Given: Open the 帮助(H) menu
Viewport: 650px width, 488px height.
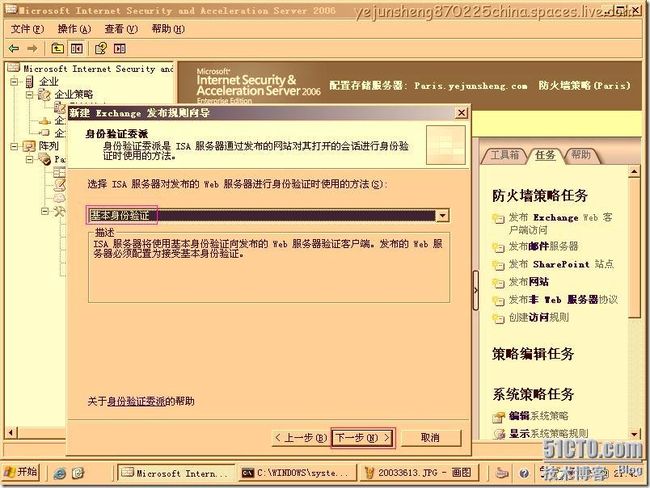Looking at the screenshot, I should pos(168,29).
